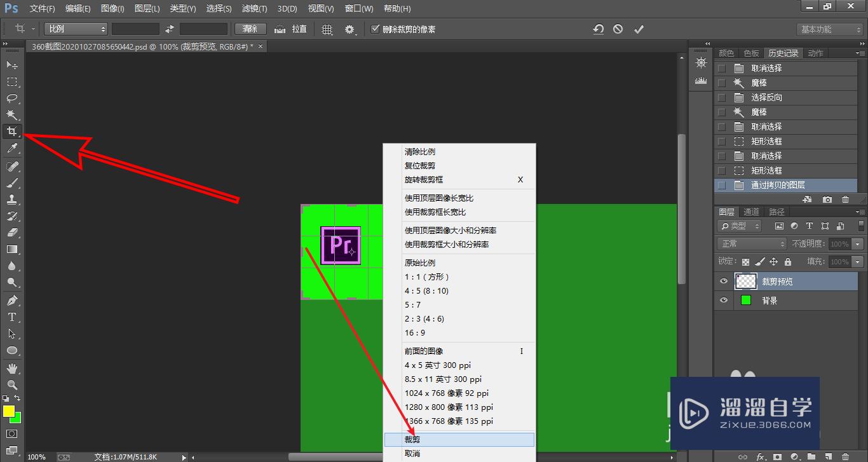Switch to the 通道 tab
This screenshot has width=868, height=462.
751,212
